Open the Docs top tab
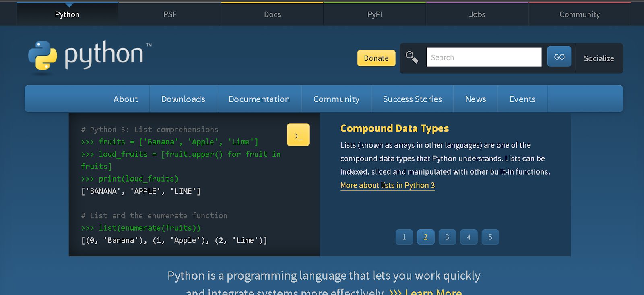The width and height of the screenshot is (644, 295). coord(272,14)
